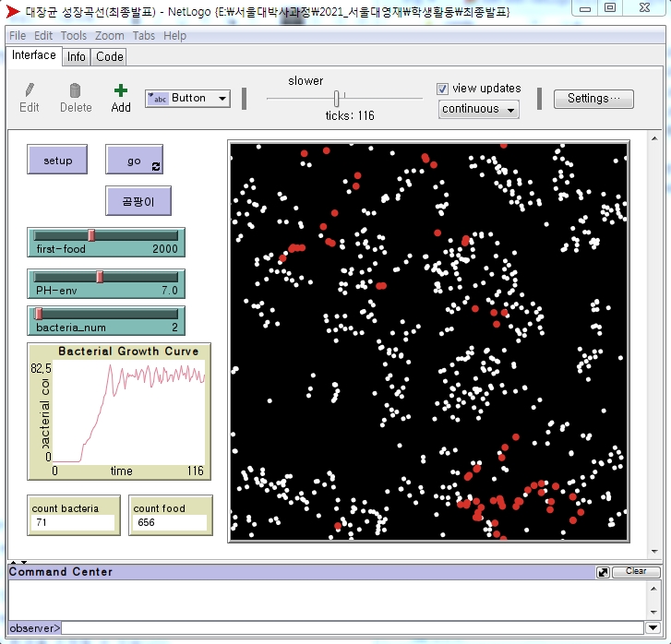
Task: Click the Edit pencil icon
Action: pyautogui.click(x=30, y=89)
